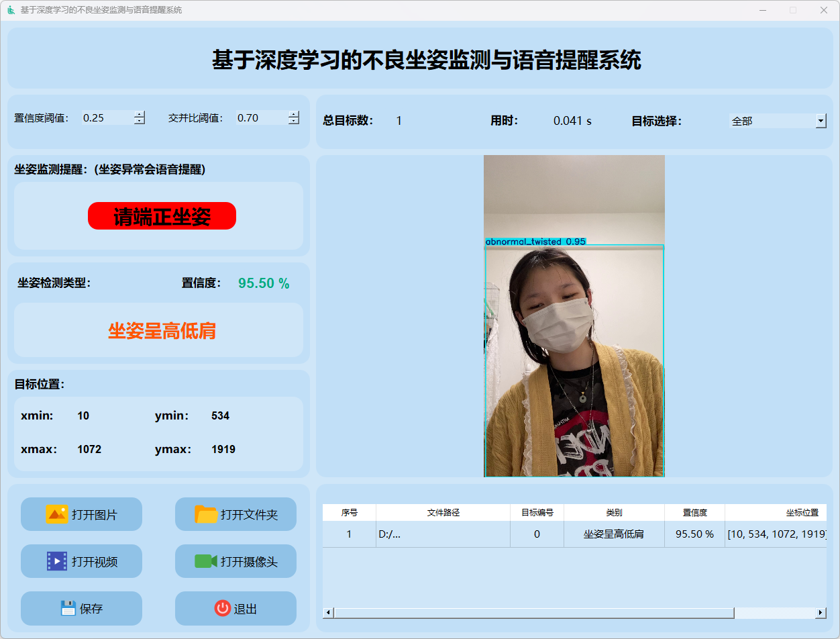The height and width of the screenshot is (639, 840).
Task: Click the 目标编号 column header
Action: [x=537, y=512]
